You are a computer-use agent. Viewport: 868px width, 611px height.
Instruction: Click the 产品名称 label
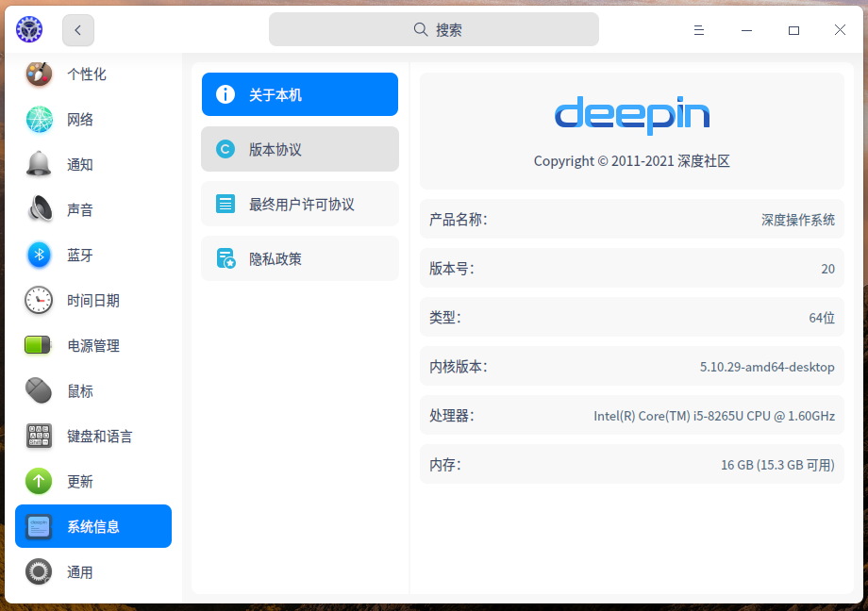tap(458, 220)
